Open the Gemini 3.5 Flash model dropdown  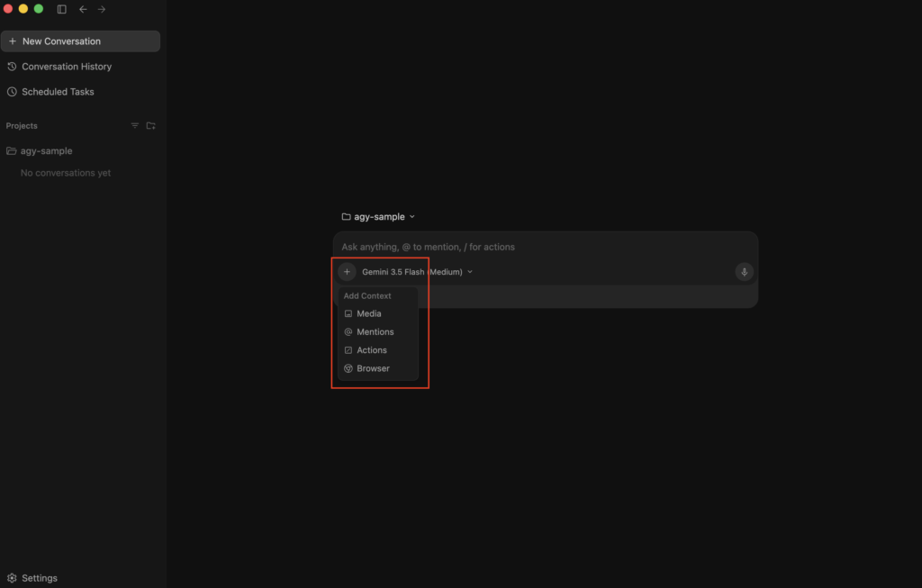click(x=418, y=272)
